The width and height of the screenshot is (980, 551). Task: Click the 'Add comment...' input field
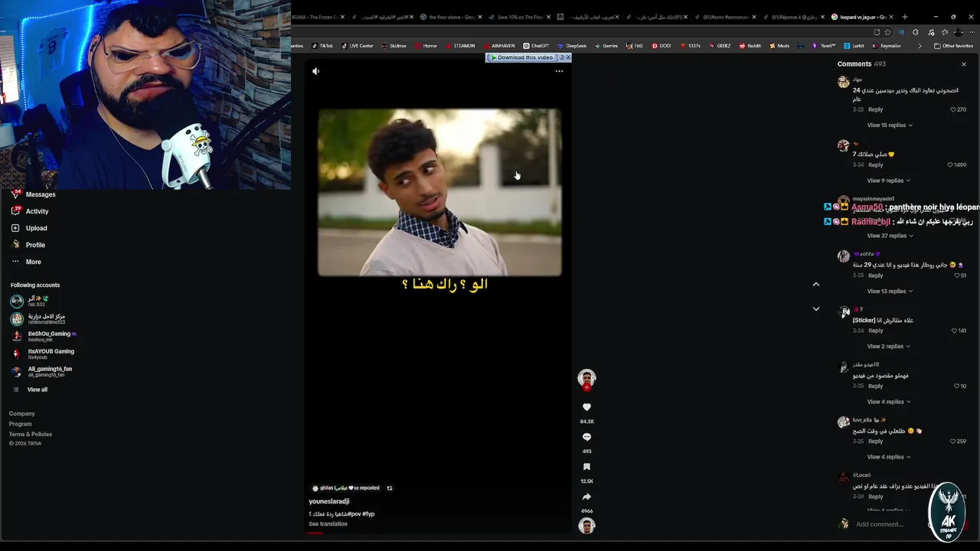coord(888,524)
